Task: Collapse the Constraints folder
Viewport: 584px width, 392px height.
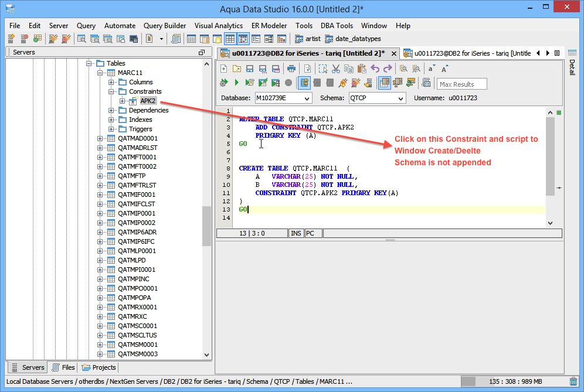Action: pos(111,91)
